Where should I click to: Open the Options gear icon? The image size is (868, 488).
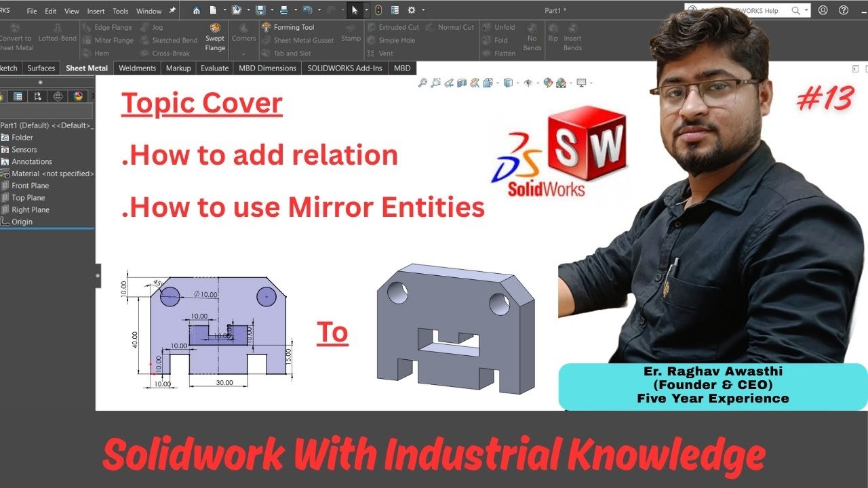[412, 10]
